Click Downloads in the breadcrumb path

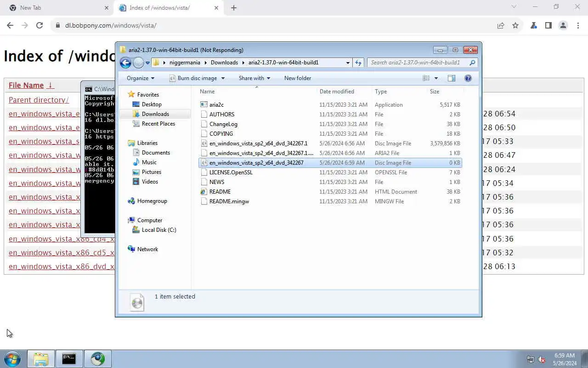pyautogui.click(x=224, y=63)
